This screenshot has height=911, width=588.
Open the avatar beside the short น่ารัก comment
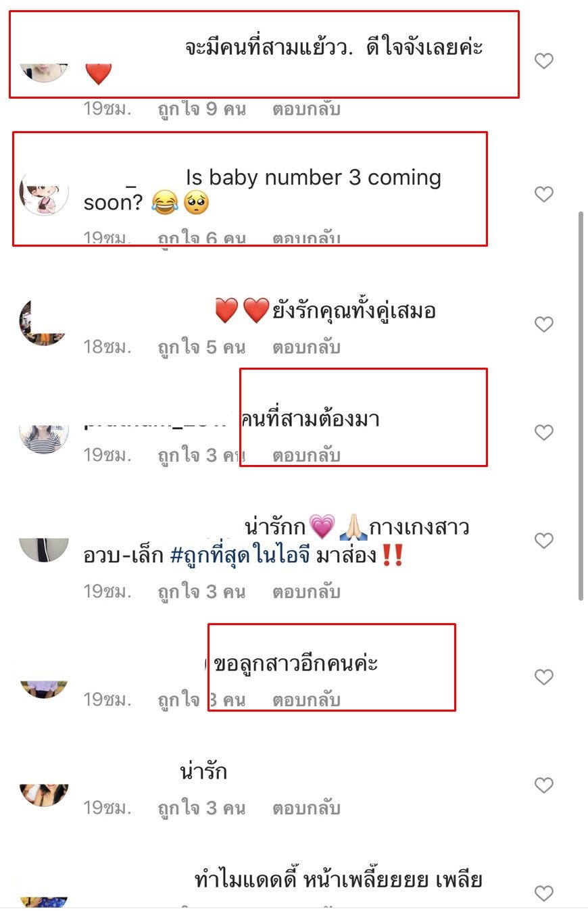[44, 795]
